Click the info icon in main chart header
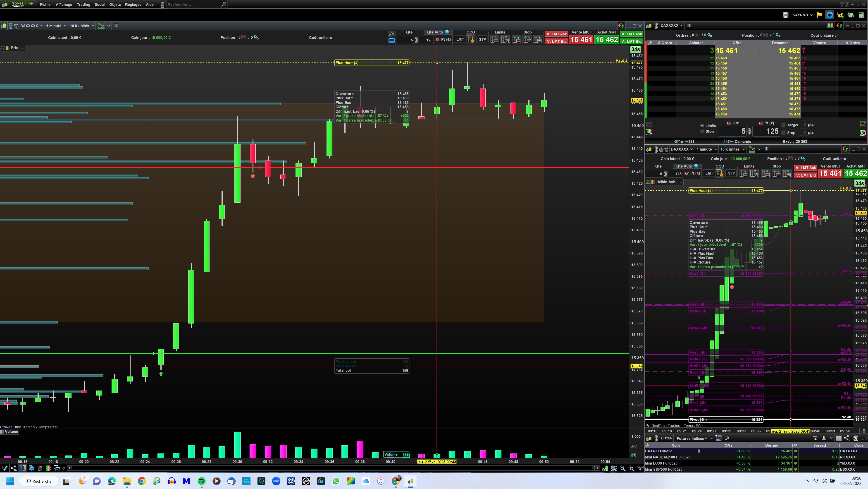Viewport: 868px width, 489px height. (116, 26)
